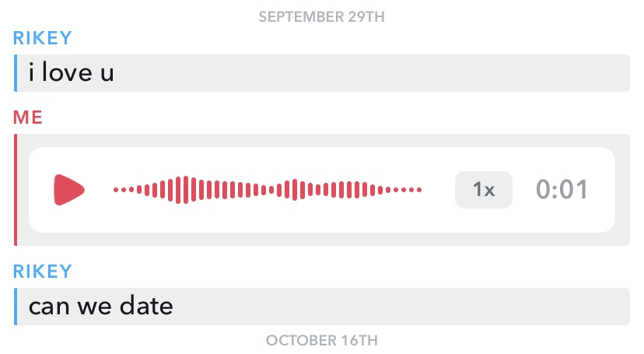
Task: Click the 0:01 voice note duration
Action: coord(562,190)
